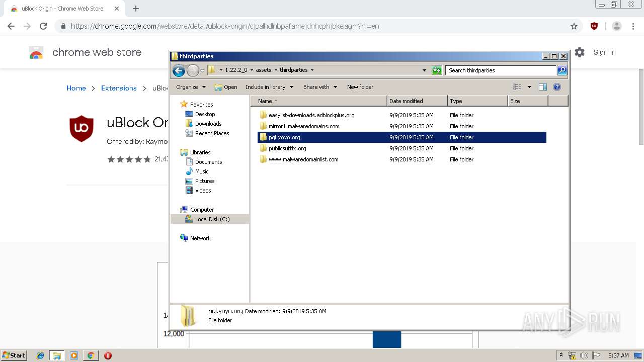The height and width of the screenshot is (362, 644).
Task: Switch to Chrome taskbar icon
Action: [x=91, y=355]
